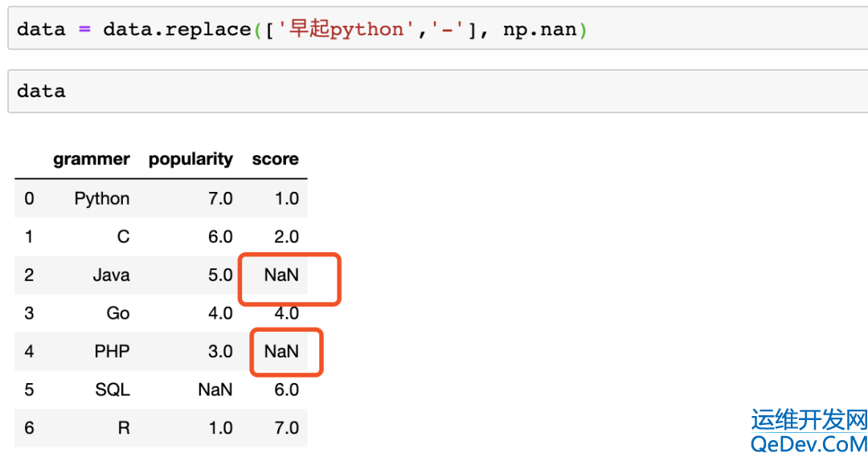Click the 'Python' grammer cell
The height and width of the screenshot is (453, 868).
click(102, 199)
